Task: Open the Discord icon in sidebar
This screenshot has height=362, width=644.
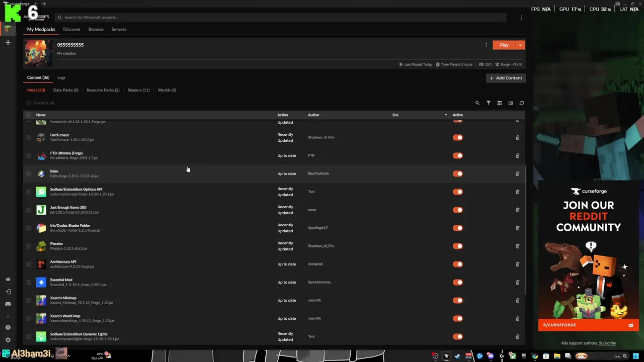Action: 8,304
